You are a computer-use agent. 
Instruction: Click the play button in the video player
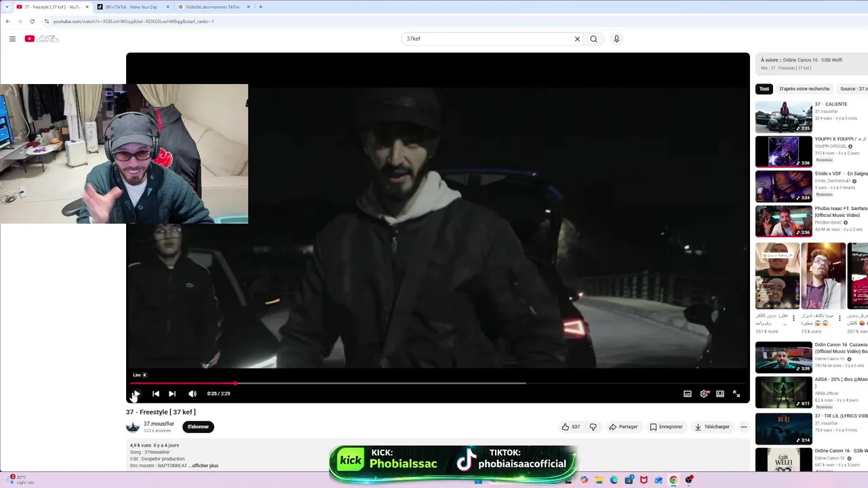point(136,394)
